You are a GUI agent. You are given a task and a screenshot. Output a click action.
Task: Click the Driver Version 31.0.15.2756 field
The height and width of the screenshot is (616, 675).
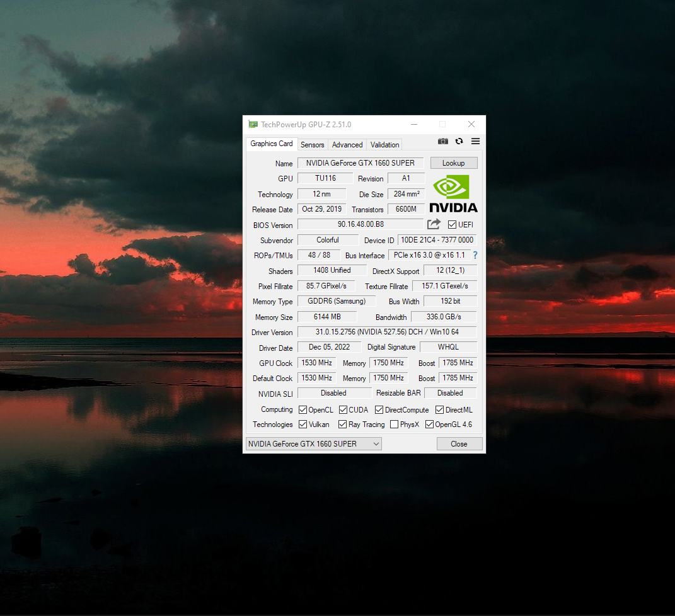click(x=387, y=332)
